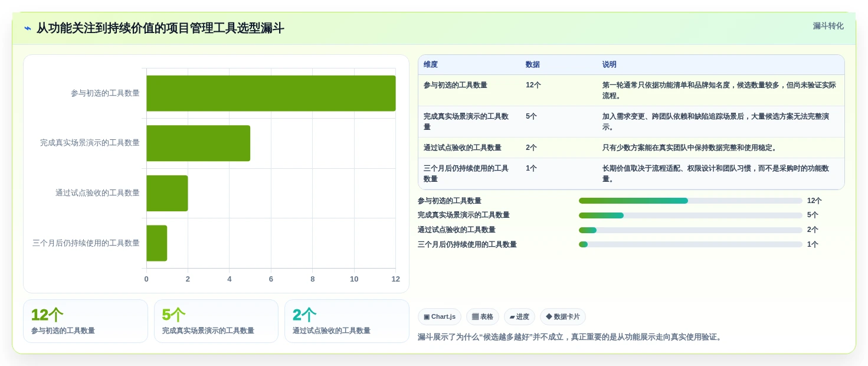Viewport: 868px width, 366px height.
Task: Click the chart title 从功能关注到持续价值的项目管理工具选型漏斗
Action: coord(161,28)
